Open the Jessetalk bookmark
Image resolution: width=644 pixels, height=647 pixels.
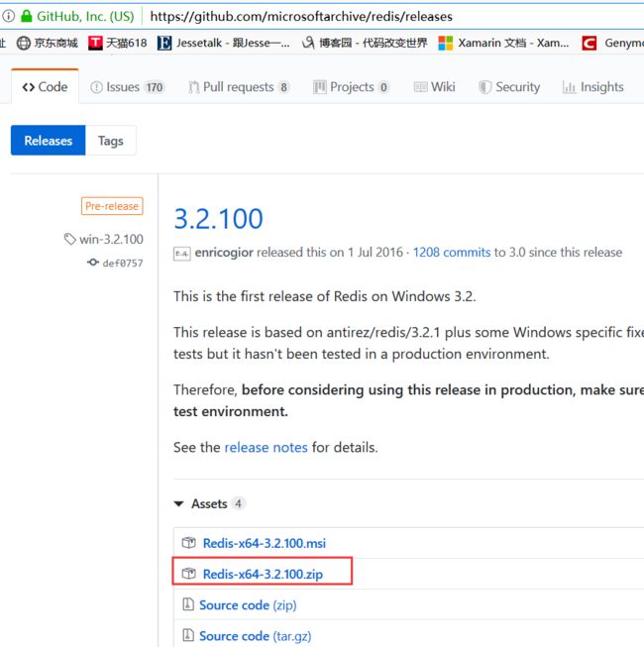(x=223, y=43)
